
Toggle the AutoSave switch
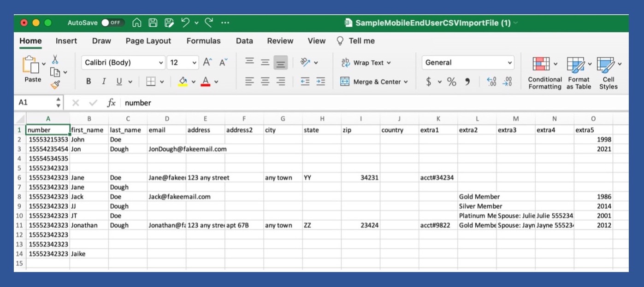112,23
